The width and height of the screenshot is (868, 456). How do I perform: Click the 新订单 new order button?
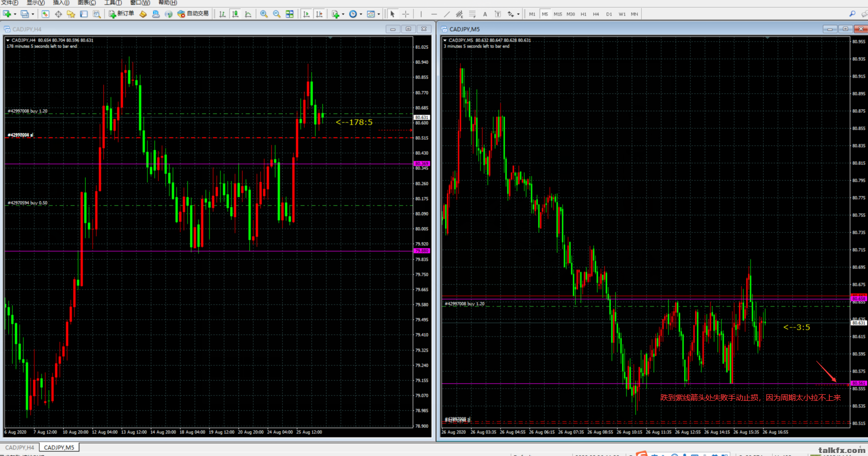point(121,14)
